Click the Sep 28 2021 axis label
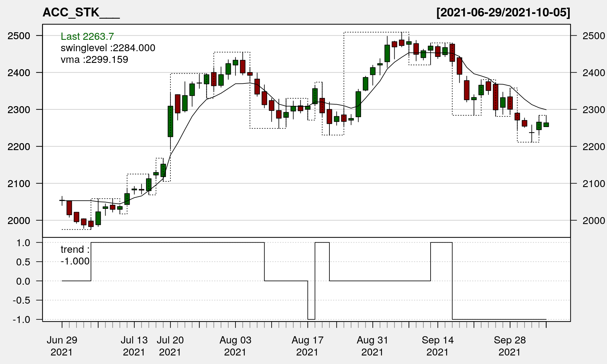 point(510,346)
